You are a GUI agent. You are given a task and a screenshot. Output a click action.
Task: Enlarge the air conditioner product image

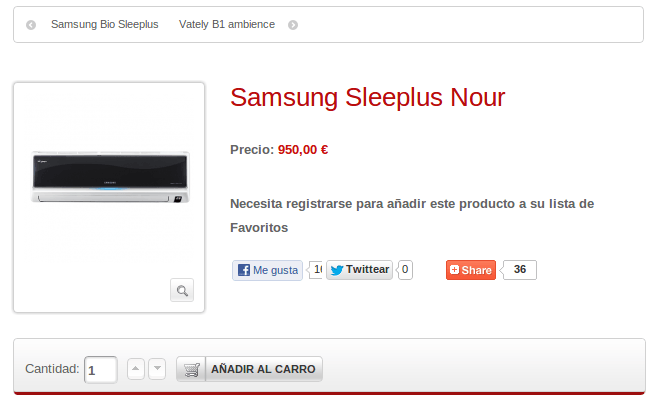pyautogui.click(x=110, y=177)
